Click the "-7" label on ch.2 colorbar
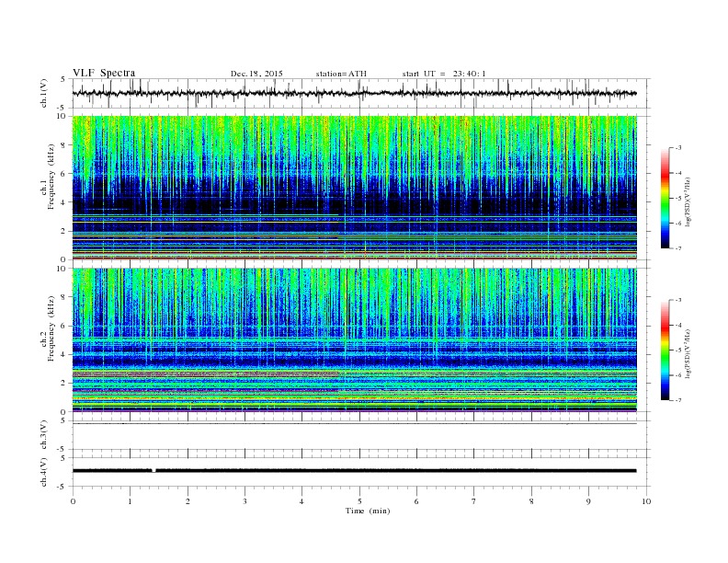This screenshot has height=563, width=728. (x=678, y=400)
